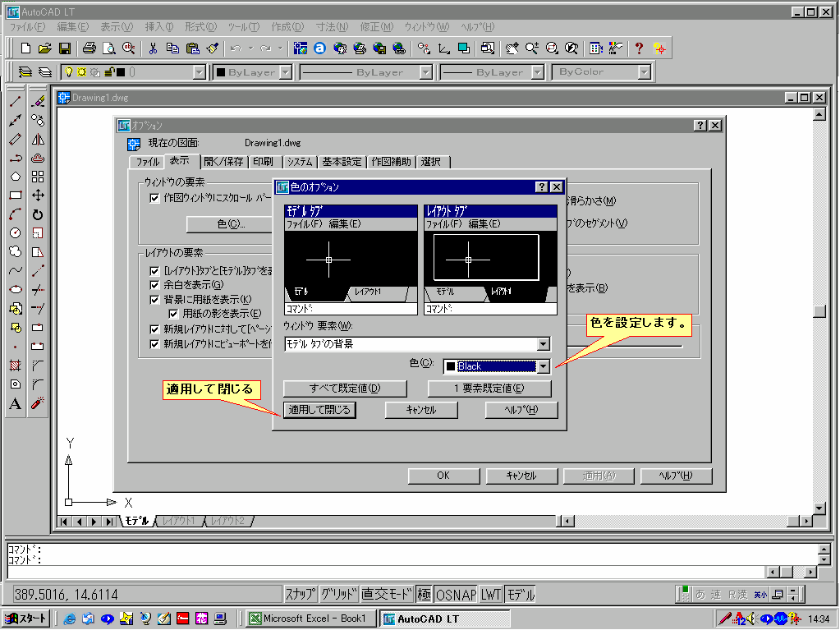Click the Match Properties brush icon
This screenshot has width=840, height=630.
pos(213,48)
